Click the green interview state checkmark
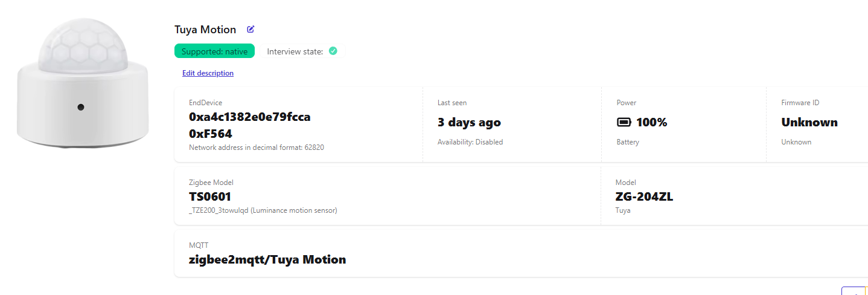This screenshot has width=868, height=295. click(333, 51)
